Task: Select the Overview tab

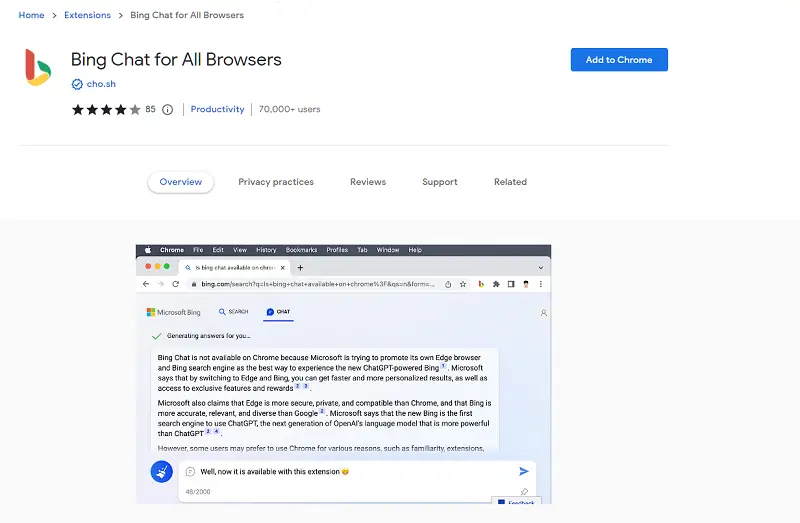Action: point(181,182)
